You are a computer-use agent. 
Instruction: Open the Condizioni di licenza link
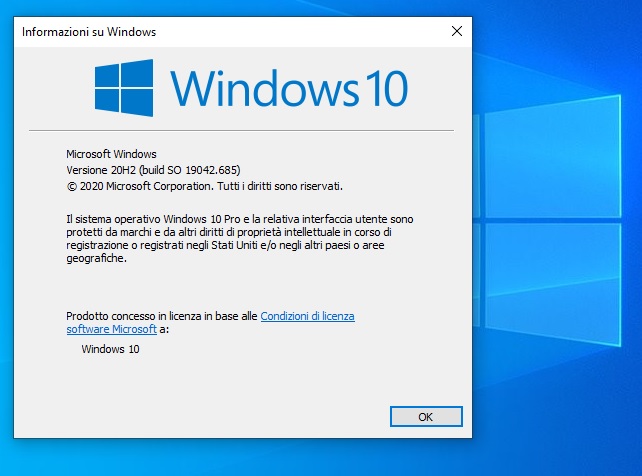click(307, 316)
